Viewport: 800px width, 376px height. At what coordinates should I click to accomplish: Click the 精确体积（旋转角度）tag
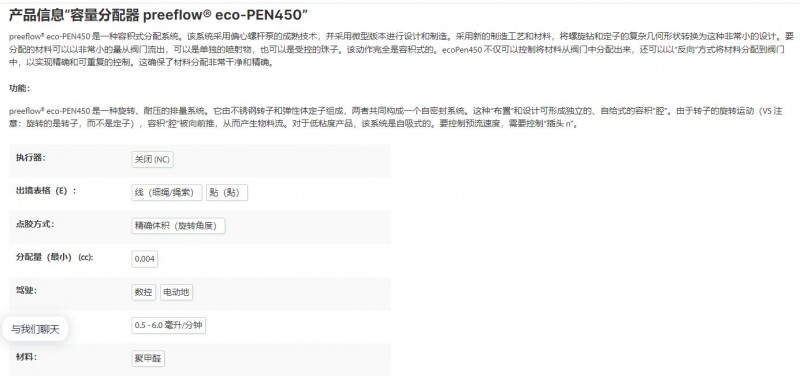point(178,226)
